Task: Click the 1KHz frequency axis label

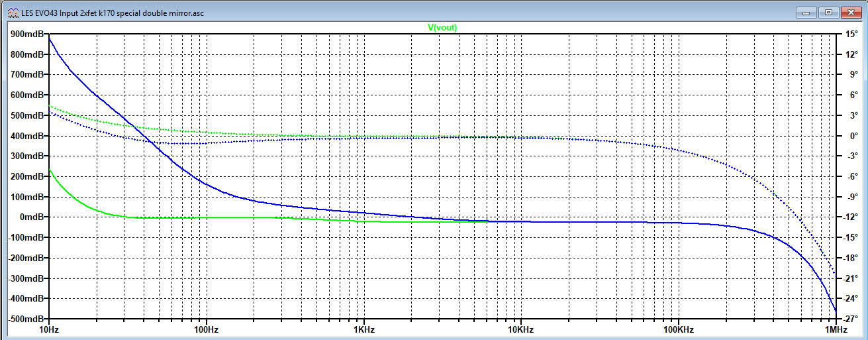Action: point(363,329)
